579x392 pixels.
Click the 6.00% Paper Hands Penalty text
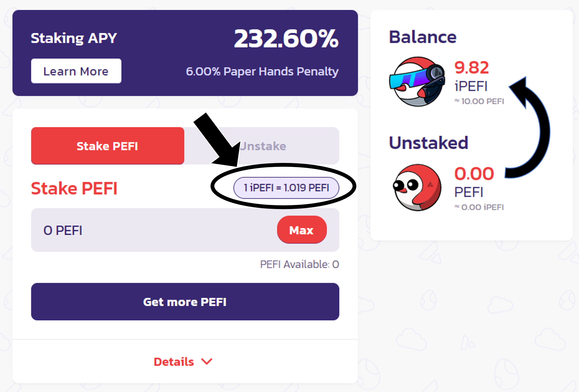pos(262,72)
